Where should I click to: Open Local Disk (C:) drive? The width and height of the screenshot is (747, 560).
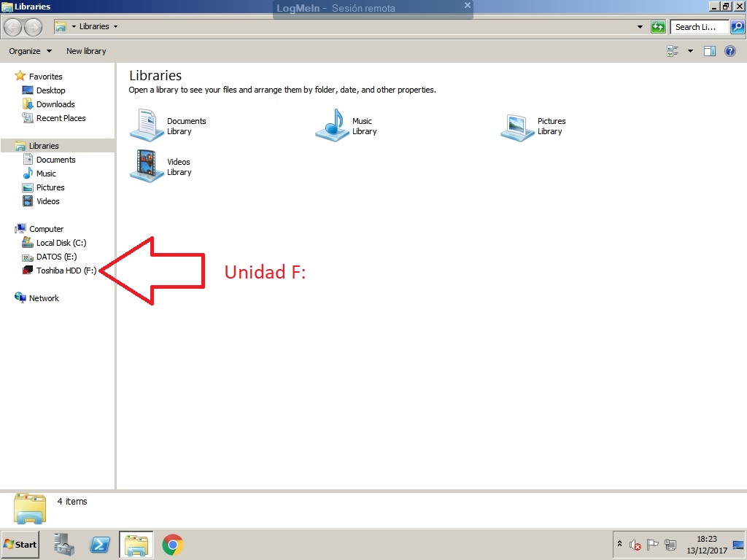(54, 243)
